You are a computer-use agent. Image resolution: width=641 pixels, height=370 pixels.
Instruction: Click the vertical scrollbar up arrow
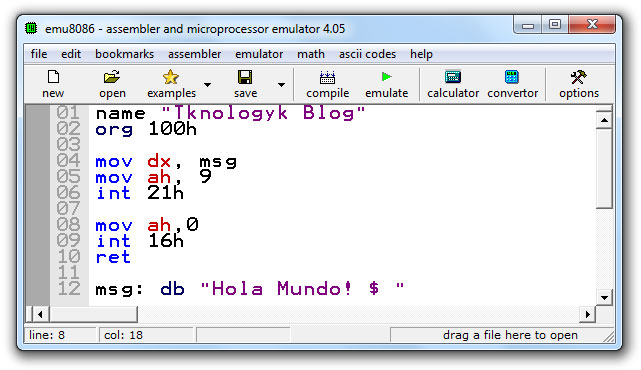(604, 120)
